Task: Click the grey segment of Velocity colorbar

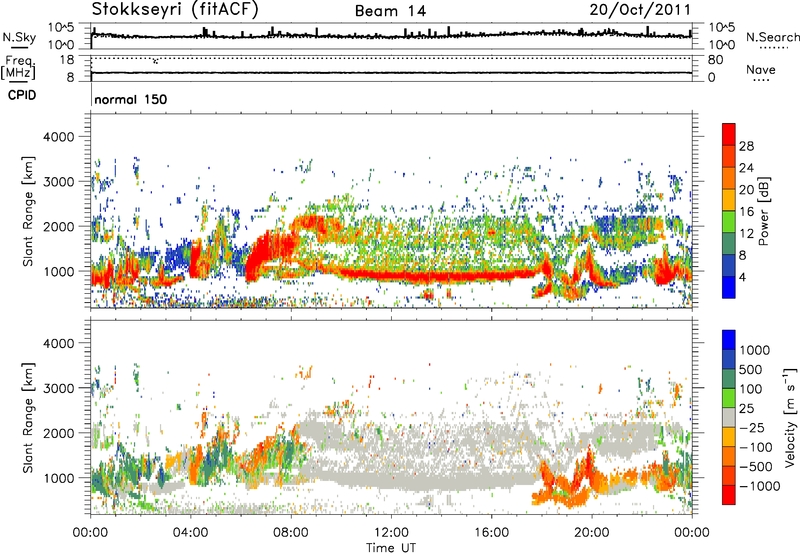Action: 729,418
